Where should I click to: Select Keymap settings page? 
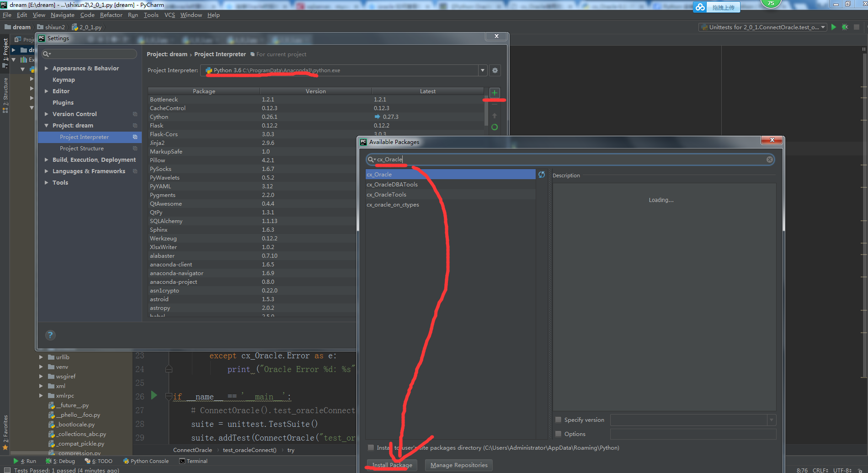click(x=64, y=80)
